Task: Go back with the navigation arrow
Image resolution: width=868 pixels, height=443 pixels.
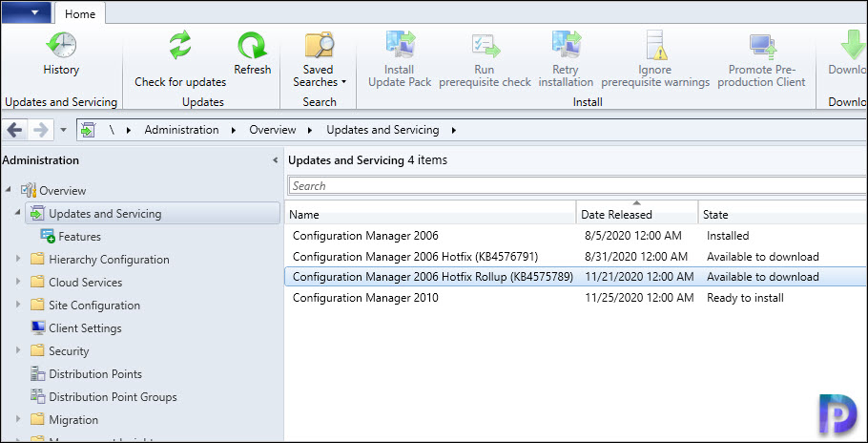Action: [14, 130]
